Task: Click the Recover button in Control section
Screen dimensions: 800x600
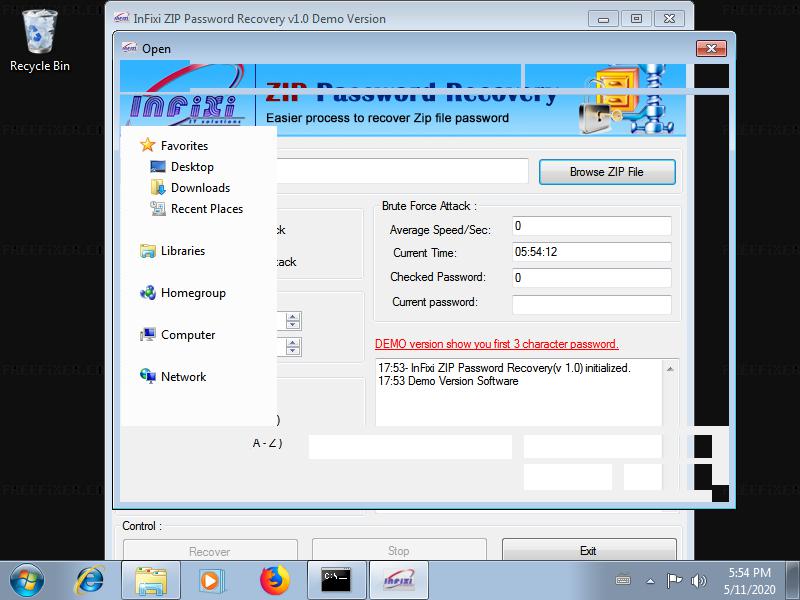Action: tap(210, 551)
